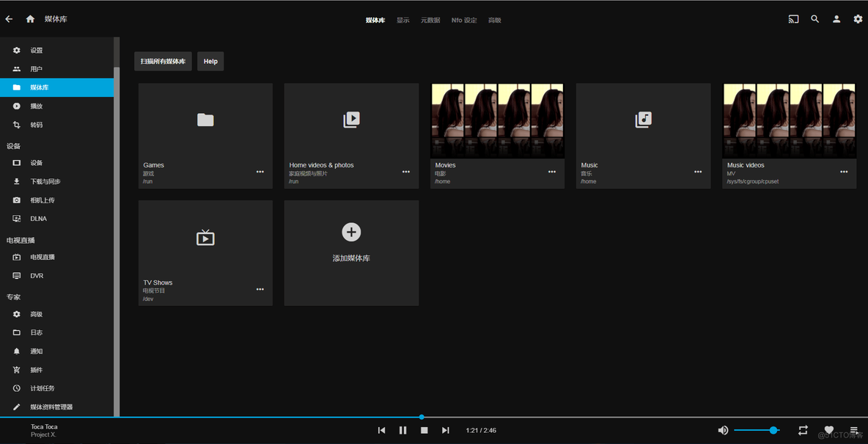Click the 添加媒体库 add card
This screenshot has width=868, height=444.
click(x=351, y=252)
